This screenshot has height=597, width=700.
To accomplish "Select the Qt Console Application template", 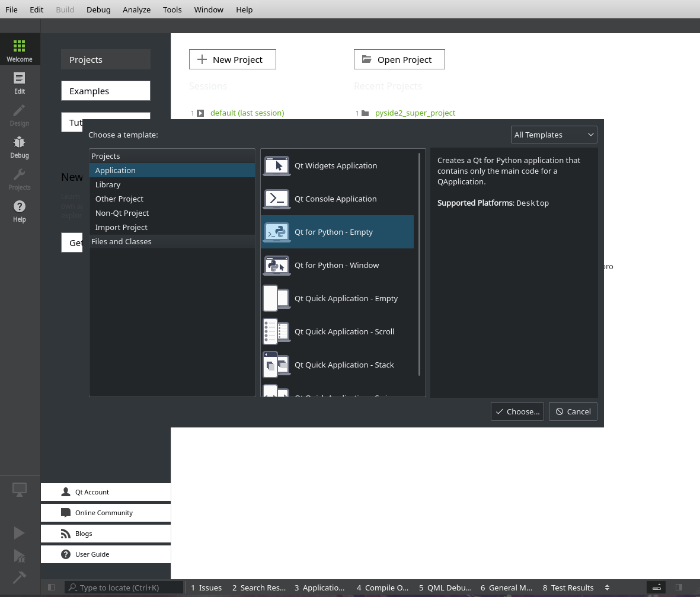I will (x=337, y=199).
